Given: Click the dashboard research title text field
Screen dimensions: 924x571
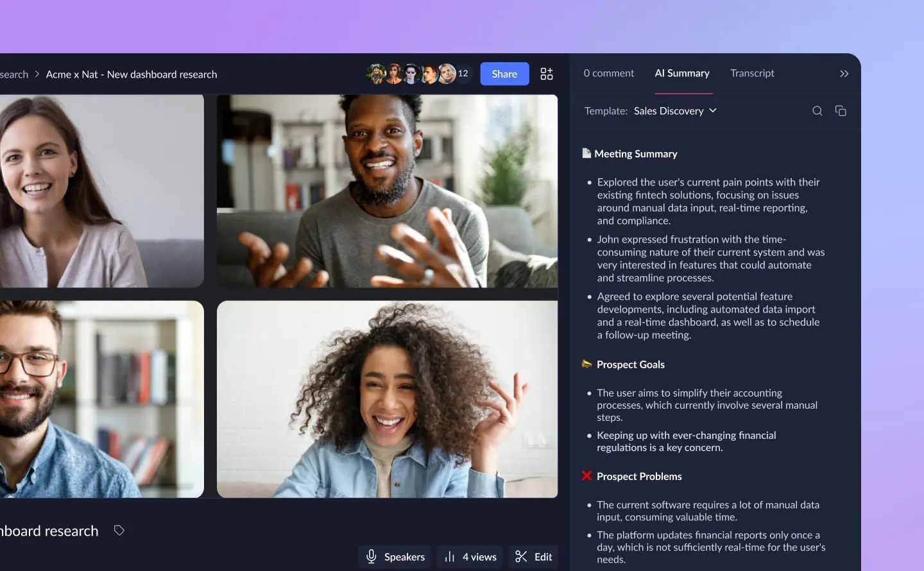Looking at the screenshot, I should [x=49, y=530].
